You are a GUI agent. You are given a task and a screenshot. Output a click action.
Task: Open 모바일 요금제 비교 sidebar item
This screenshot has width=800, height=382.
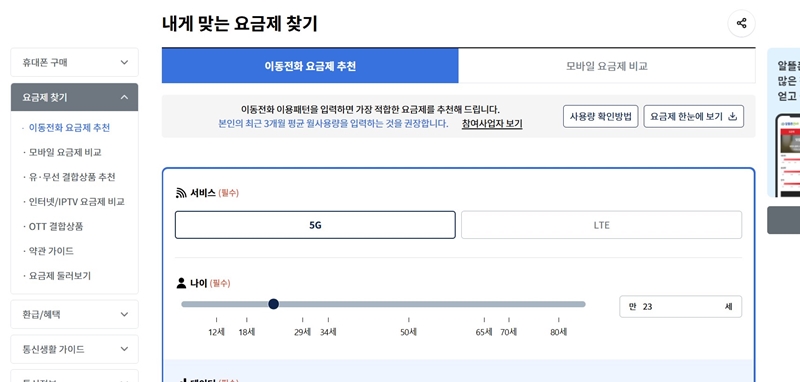pyautogui.click(x=65, y=152)
